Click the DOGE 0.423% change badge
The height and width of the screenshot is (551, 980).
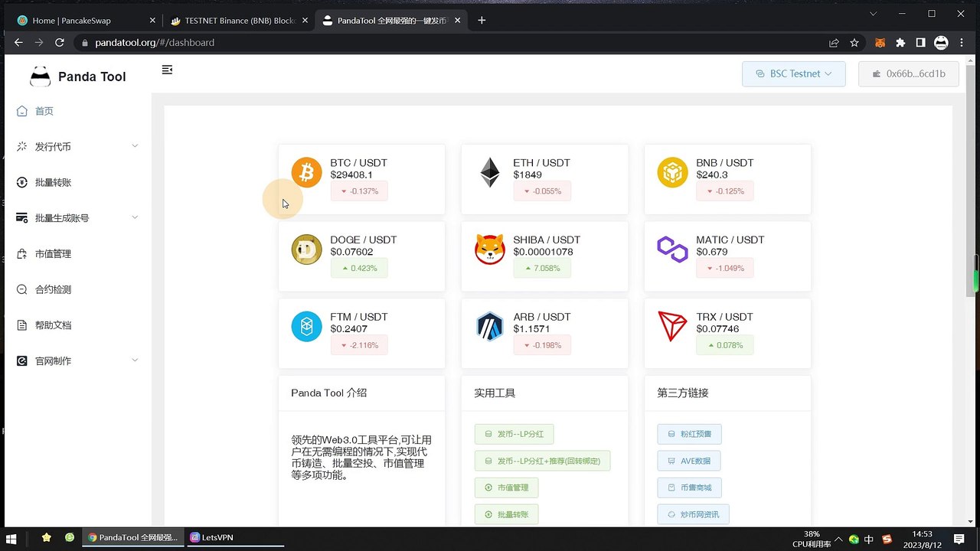(359, 269)
